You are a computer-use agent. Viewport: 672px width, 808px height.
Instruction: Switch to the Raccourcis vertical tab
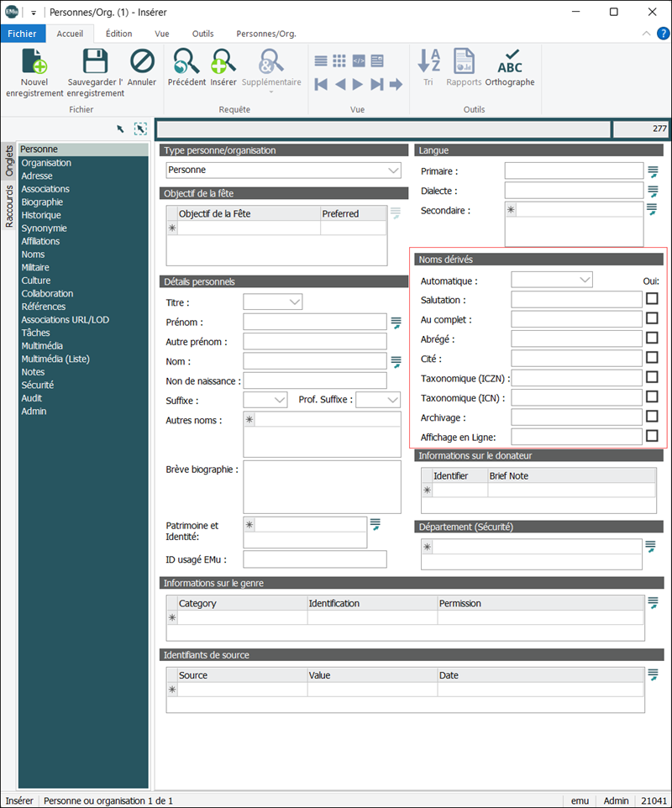[x=9, y=206]
